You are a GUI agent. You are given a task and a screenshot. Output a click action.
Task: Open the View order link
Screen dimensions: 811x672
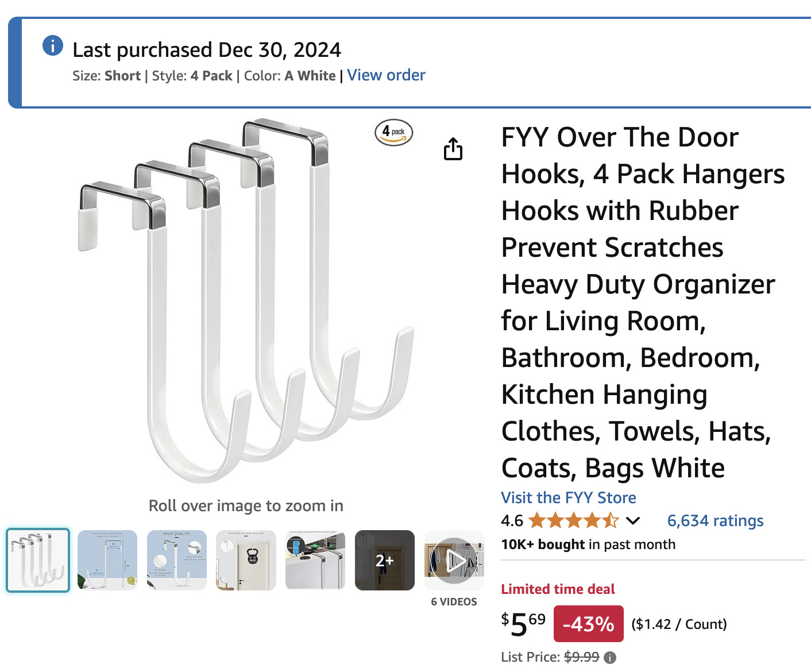386,75
